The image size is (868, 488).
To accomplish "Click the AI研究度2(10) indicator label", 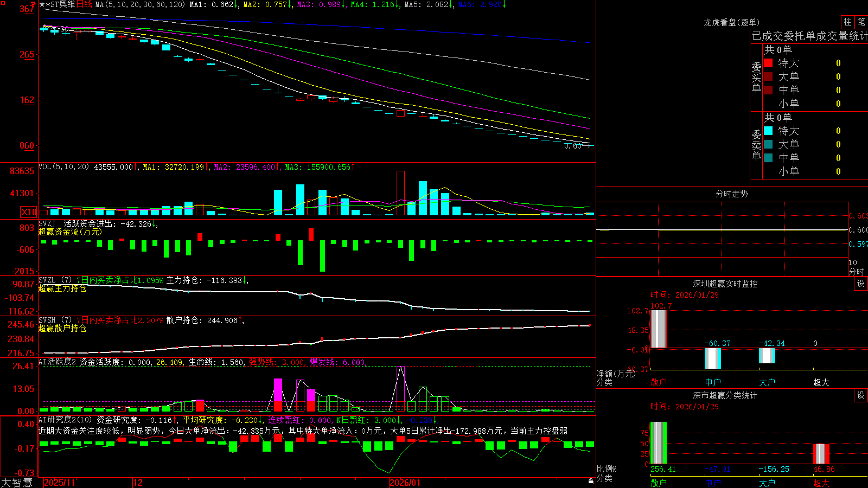I will pyautogui.click(x=65, y=420).
